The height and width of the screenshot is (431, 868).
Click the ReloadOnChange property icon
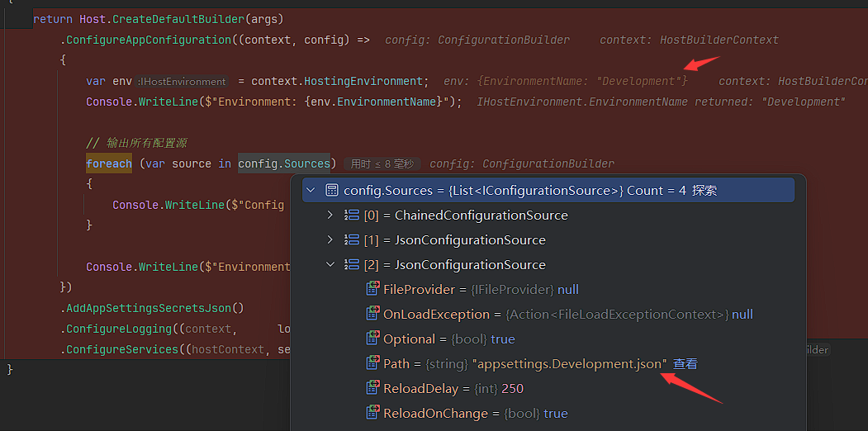pyautogui.click(x=373, y=414)
